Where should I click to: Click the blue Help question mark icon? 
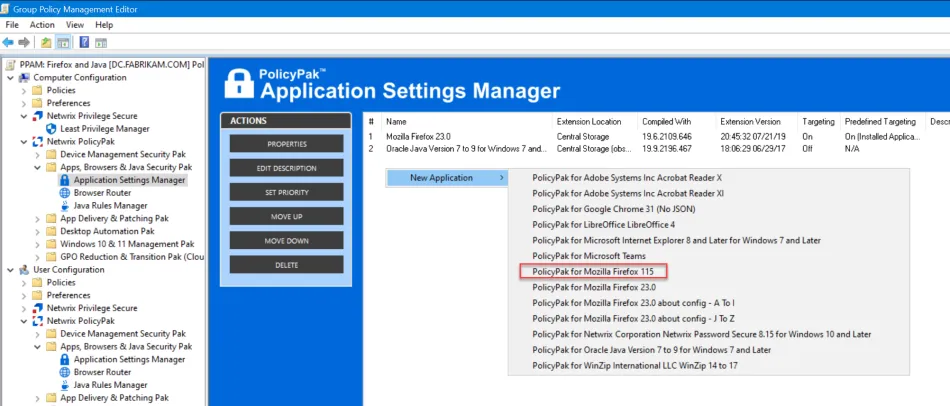tap(84, 42)
